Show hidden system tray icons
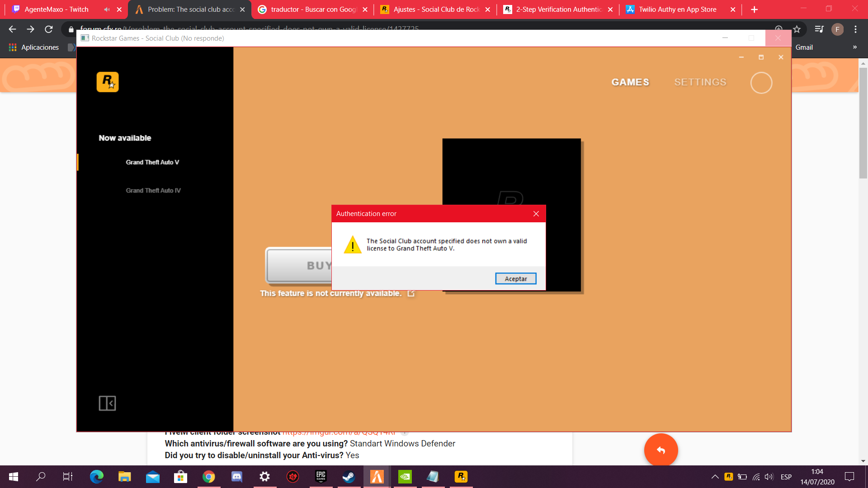Viewport: 868px width, 488px height. coord(715,477)
